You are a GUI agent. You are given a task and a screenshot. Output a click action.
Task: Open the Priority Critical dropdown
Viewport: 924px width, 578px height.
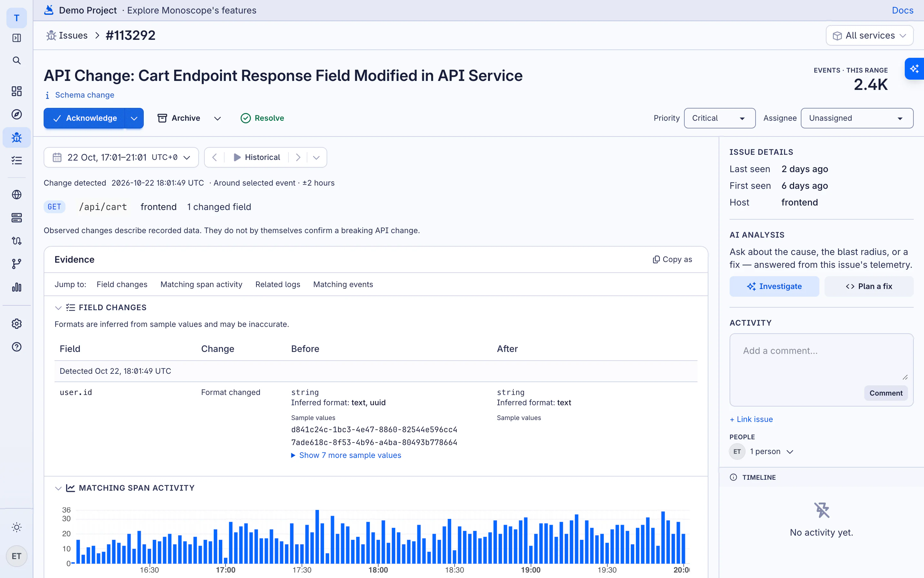(719, 118)
